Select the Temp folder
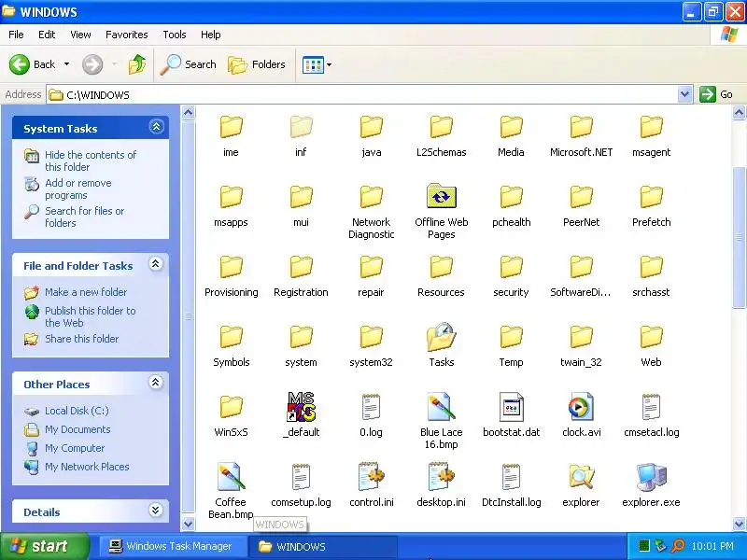The width and height of the screenshot is (747, 560). tap(511, 337)
